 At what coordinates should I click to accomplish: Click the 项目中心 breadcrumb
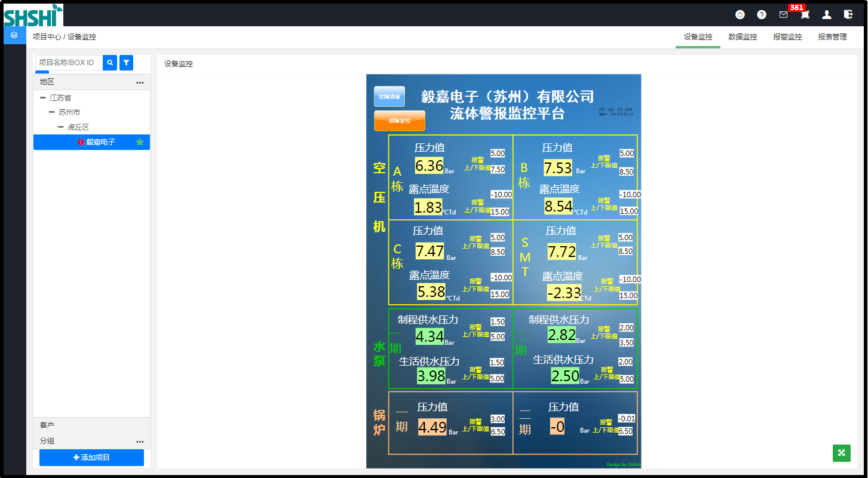click(47, 37)
